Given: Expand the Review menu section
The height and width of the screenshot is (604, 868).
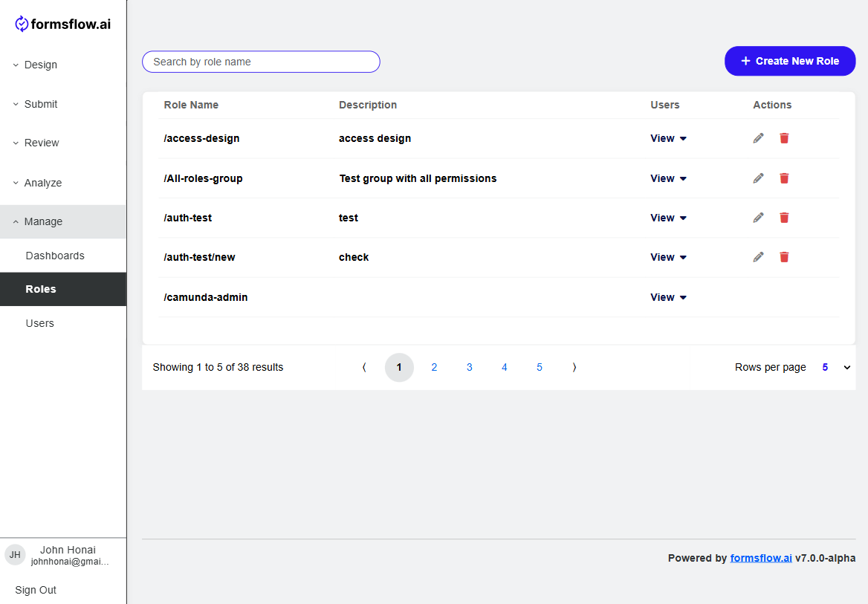Looking at the screenshot, I should [x=63, y=143].
